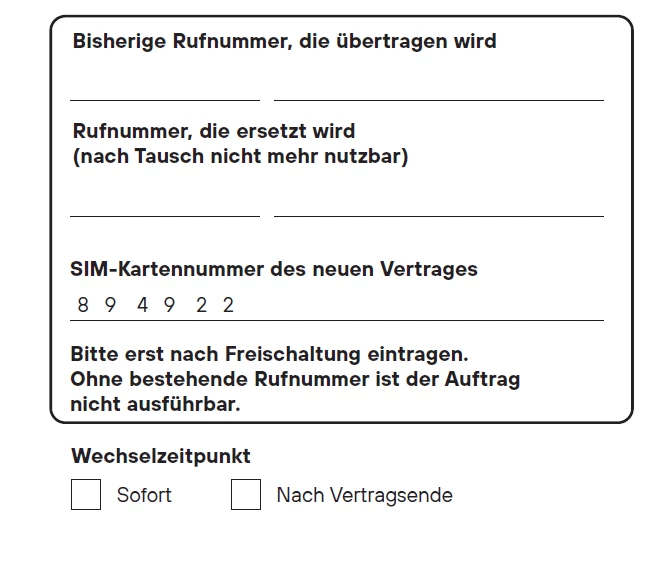
Task: Click the text nicht ausführbar
Action: click(155, 404)
